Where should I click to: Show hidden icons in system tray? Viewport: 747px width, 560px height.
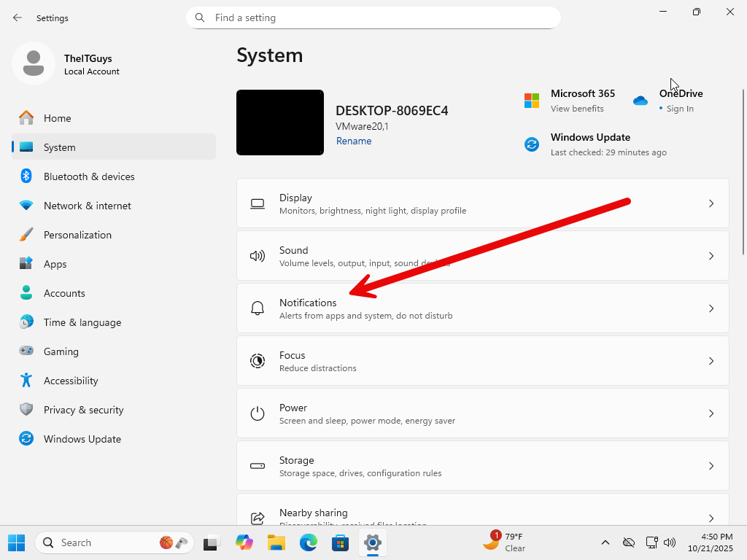605,542
